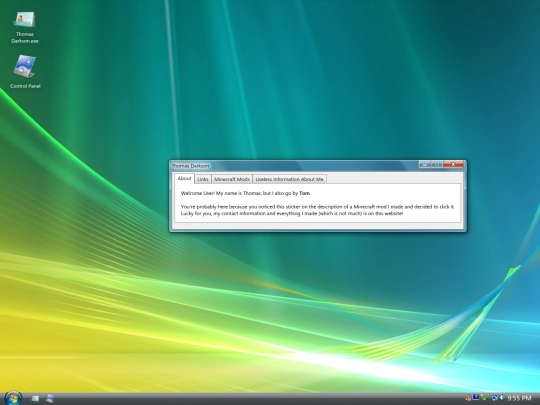The height and width of the screenshot is (405, 540).
Task: Click the line starting "You're probably here"
Action: click(x=318, y=207)
